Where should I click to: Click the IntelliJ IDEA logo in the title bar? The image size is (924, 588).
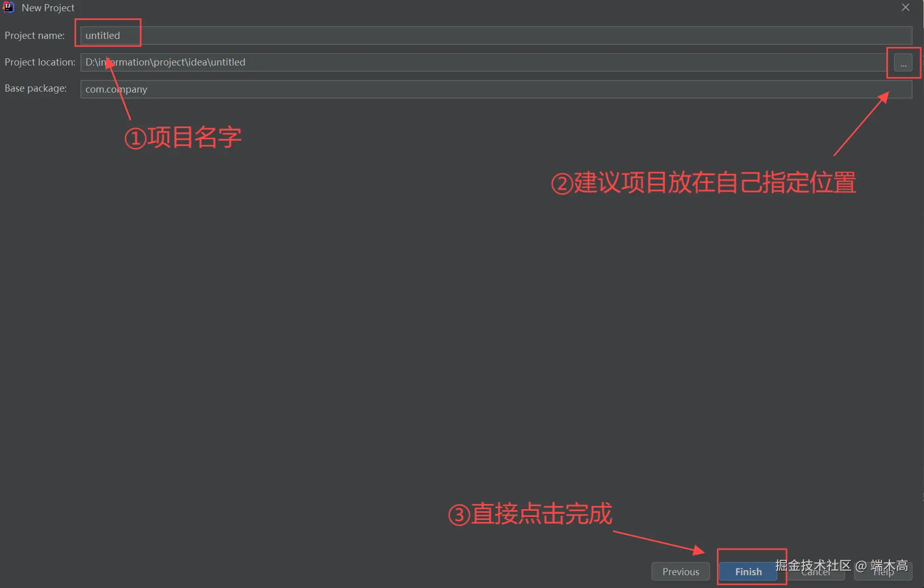(x=9, y=7)
